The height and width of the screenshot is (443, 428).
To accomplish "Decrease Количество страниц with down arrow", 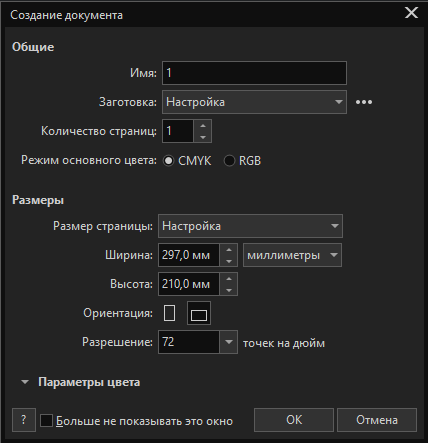I will [203, 137].
